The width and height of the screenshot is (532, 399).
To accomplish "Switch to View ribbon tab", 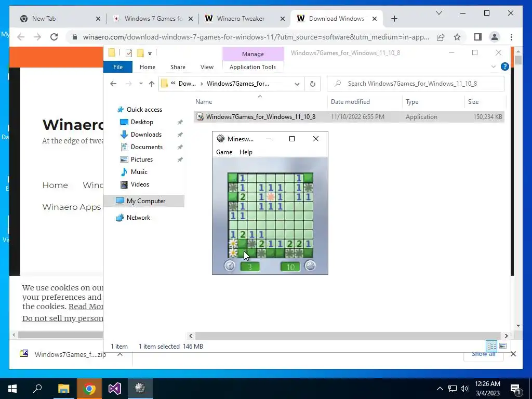I will click(207, 67).
